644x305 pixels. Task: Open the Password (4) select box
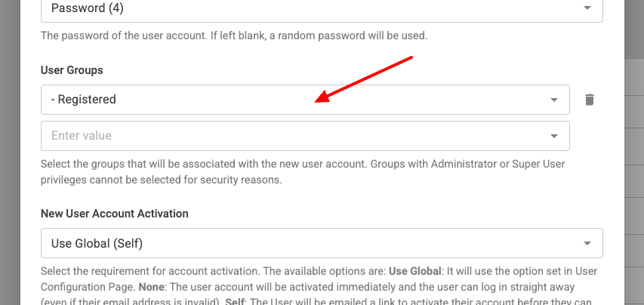point(302,8)
